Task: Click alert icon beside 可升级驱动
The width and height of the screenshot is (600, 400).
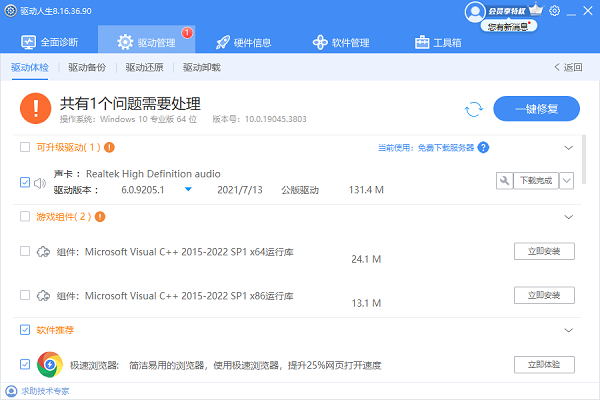Action: [109, 147]
